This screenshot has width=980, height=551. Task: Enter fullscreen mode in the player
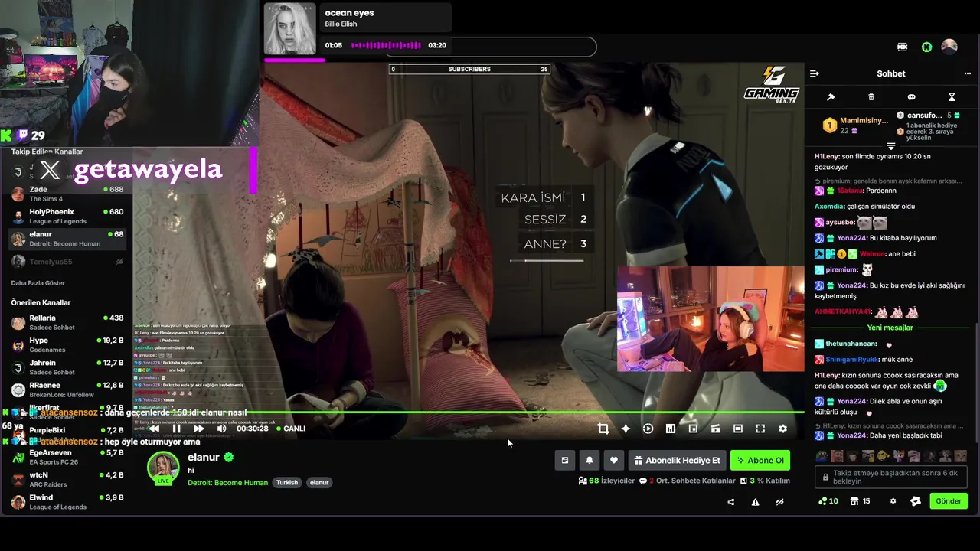pos(760,429)
